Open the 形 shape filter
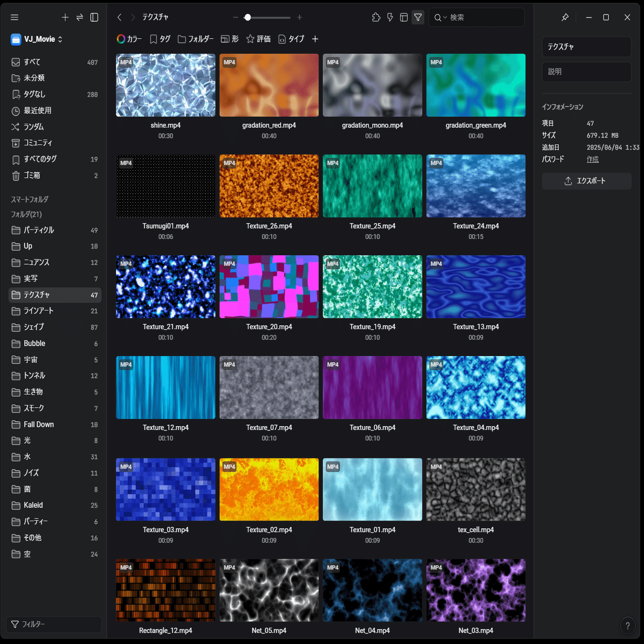 [x=230, y=39]
